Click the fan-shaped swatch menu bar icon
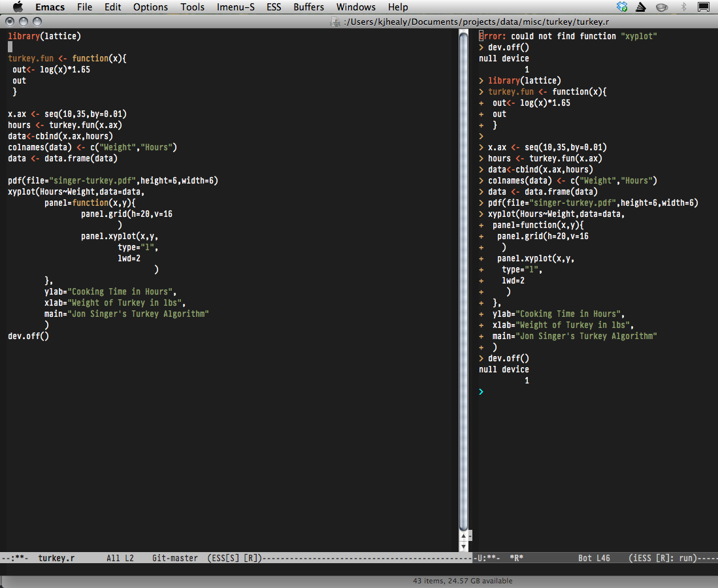Screen dimensions: 718x588 tap(642, 7)
